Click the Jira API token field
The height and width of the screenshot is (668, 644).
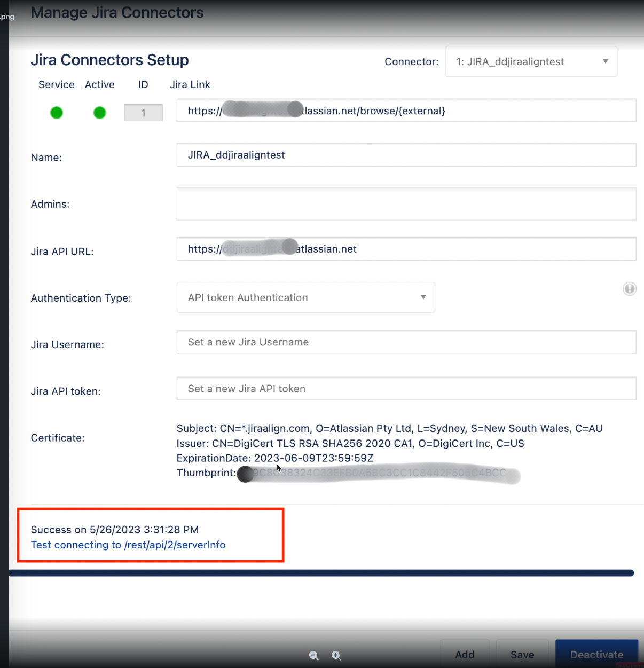tap(406, 389)
